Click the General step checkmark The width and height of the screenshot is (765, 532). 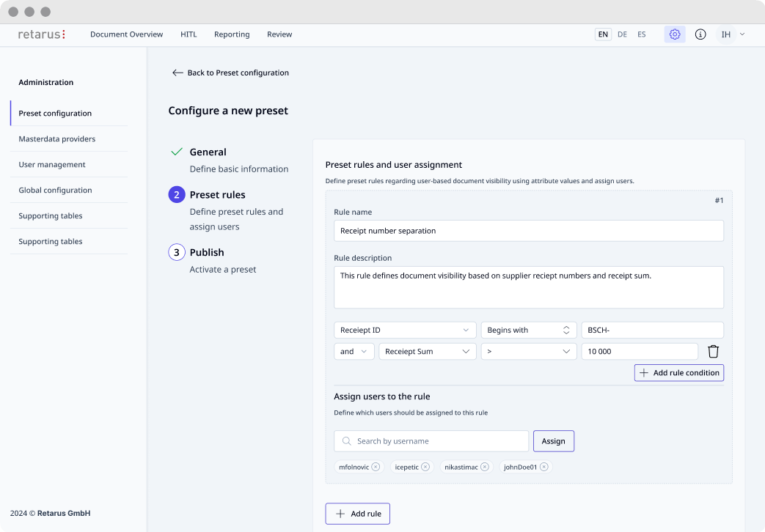[x=177, y=152]
